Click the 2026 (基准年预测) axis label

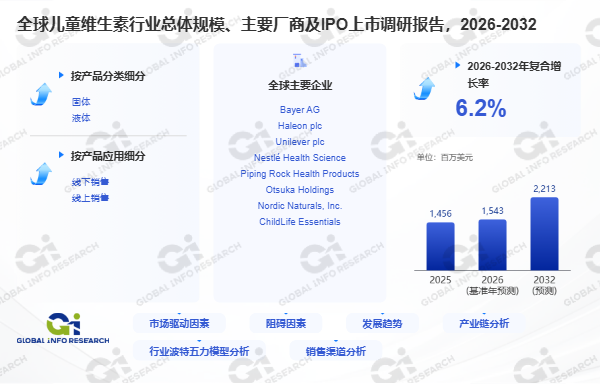[492, 285]
